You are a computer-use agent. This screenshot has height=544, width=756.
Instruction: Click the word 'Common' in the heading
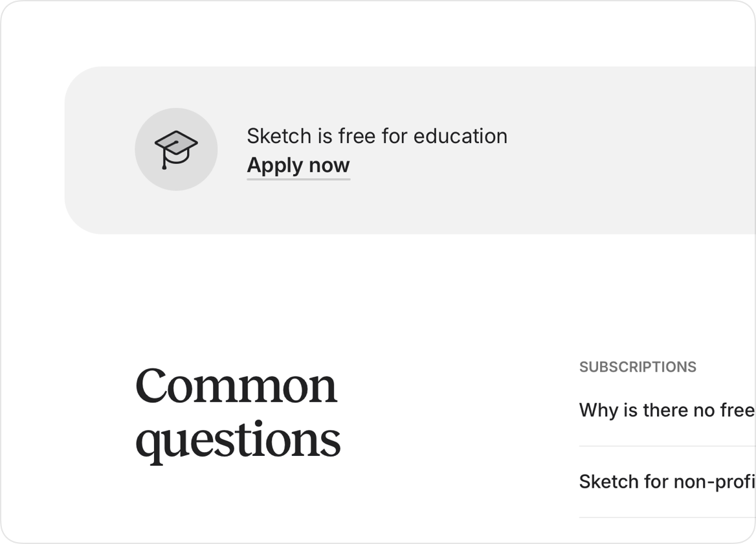236,386
